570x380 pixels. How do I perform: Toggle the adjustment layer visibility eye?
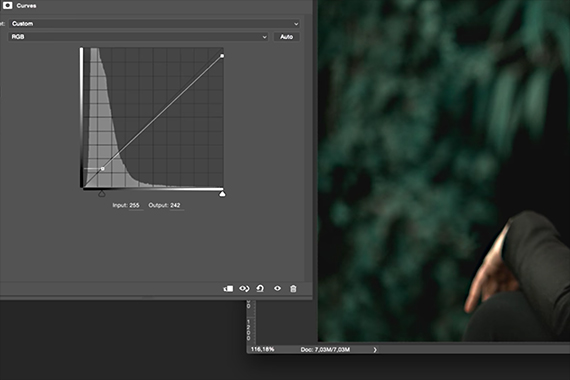[x=277, y=288]
